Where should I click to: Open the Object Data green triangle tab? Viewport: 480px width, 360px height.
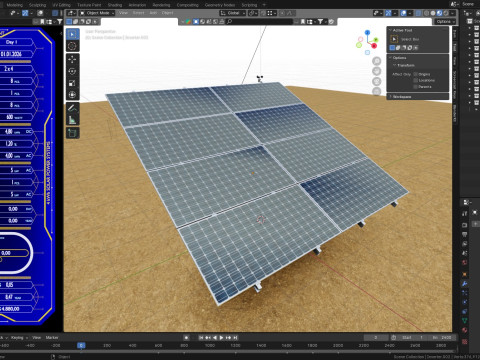point(464,321)
